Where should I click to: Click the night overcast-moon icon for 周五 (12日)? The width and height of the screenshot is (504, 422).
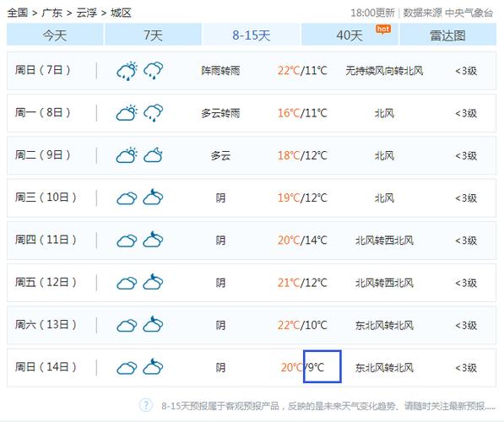(154, 282)
